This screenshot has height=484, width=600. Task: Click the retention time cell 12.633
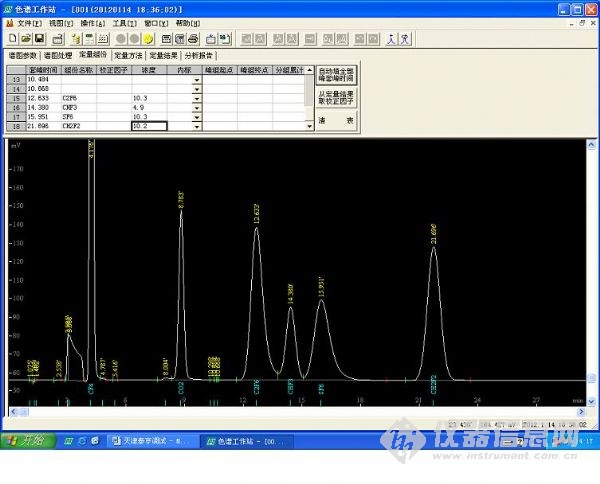pyautogui.click(x=44, y=98)
